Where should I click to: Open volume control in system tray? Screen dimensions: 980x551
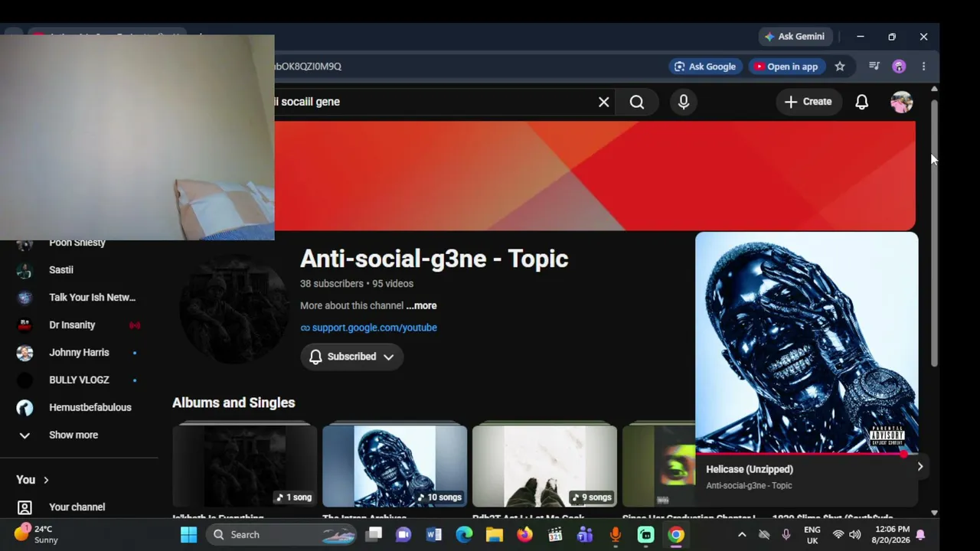point(855,535)
